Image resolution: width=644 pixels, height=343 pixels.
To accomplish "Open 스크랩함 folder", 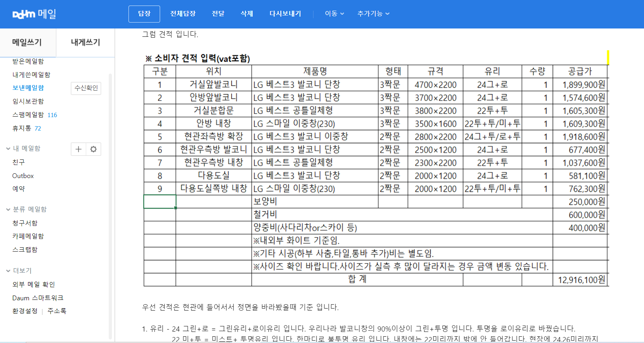I will click(x=25, y=250).
